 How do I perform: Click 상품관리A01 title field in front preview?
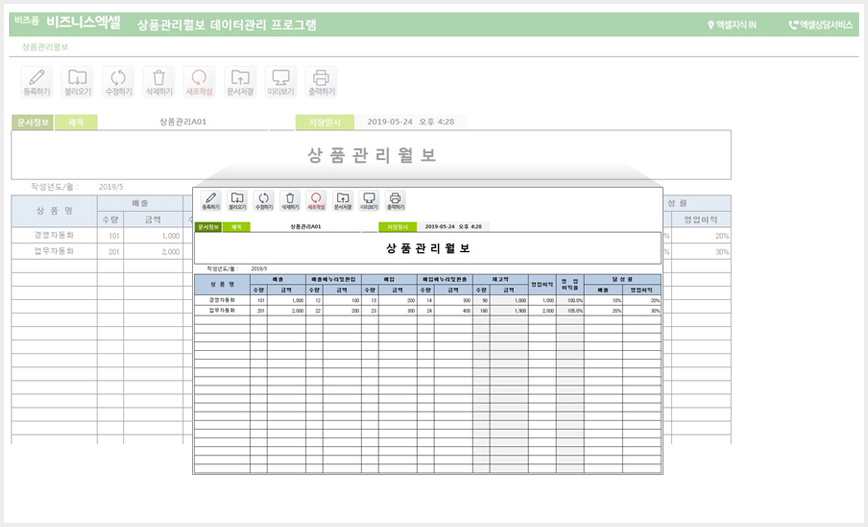pos(306,227)
